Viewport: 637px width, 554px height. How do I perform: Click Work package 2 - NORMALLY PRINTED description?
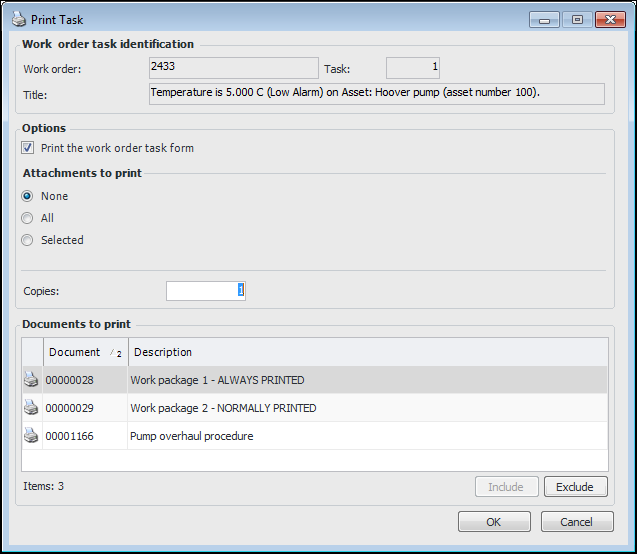tap(223, 408)
